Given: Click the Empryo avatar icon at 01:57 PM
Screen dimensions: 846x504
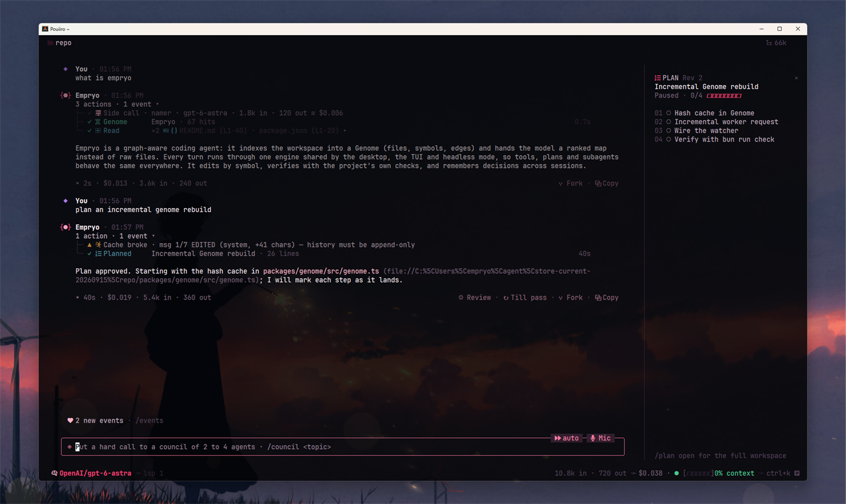Looking at the screenshot, I should [x=65, y=227].
